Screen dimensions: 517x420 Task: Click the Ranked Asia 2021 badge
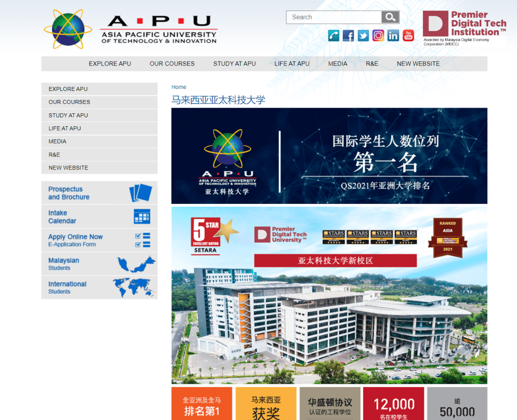[448, 238]
